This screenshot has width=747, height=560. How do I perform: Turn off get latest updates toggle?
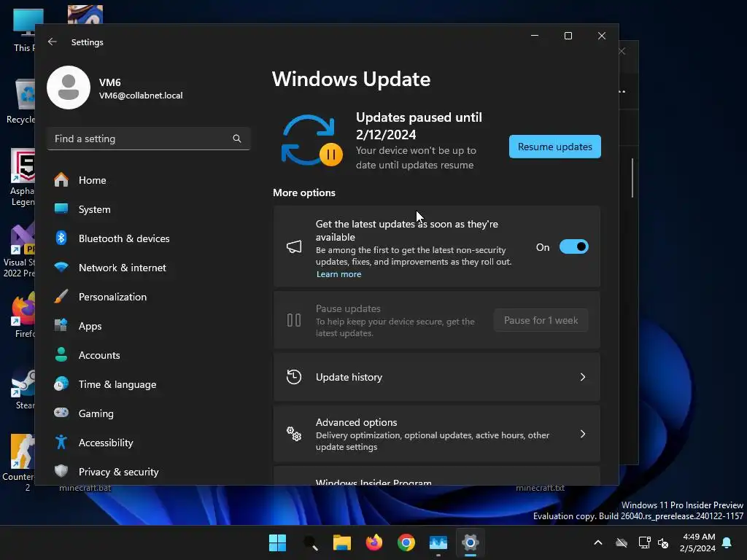coord(574,246)
